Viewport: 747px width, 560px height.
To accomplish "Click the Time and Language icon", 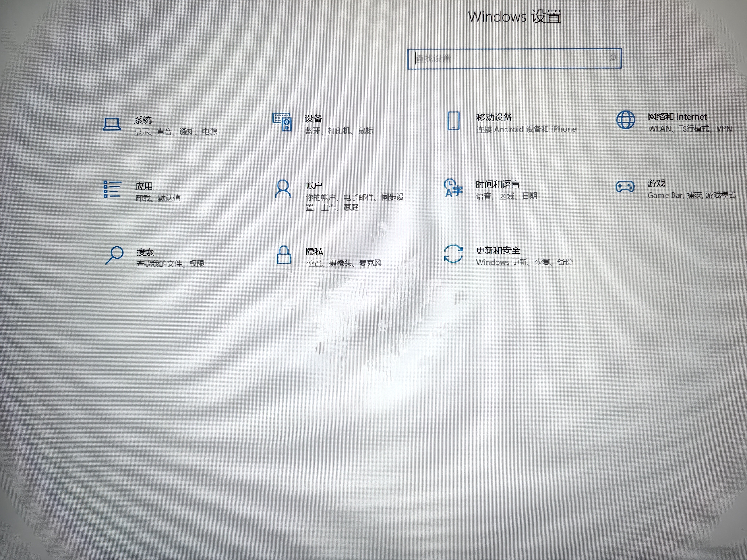I will (x=453, y=188).
